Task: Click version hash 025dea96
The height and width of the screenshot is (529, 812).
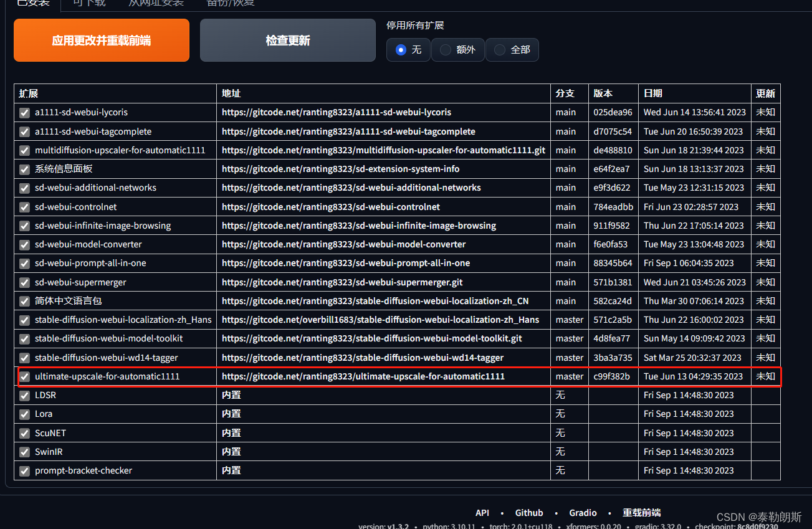Action: 613,113
